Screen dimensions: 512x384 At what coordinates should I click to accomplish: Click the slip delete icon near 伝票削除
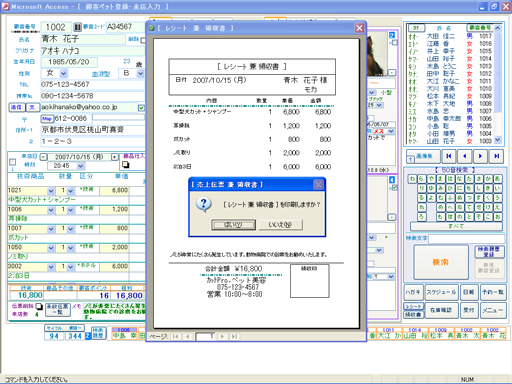pos(39,306)
